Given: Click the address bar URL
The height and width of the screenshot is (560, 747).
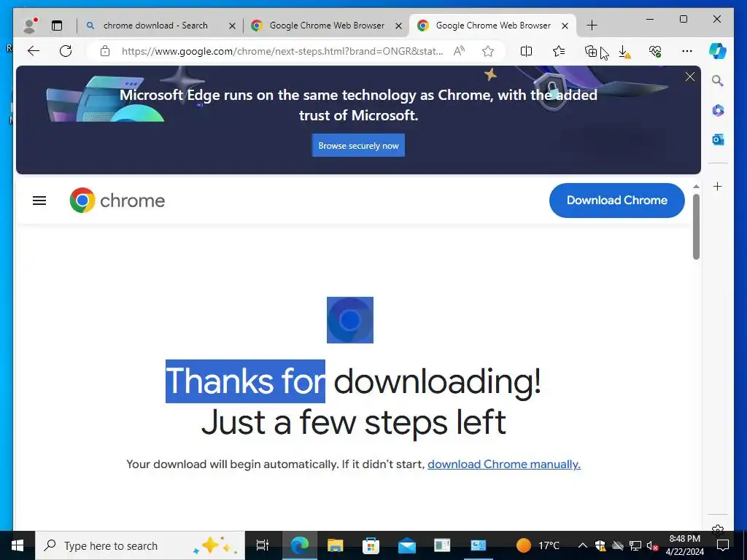Looking at the screenshot, I should click(x=282, y=51).
